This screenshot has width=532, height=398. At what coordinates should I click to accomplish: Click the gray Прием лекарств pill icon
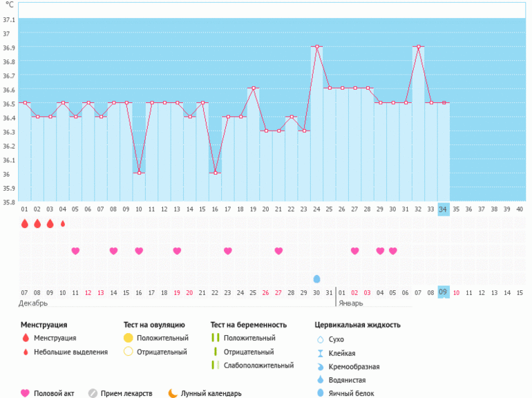coord(93,393)
